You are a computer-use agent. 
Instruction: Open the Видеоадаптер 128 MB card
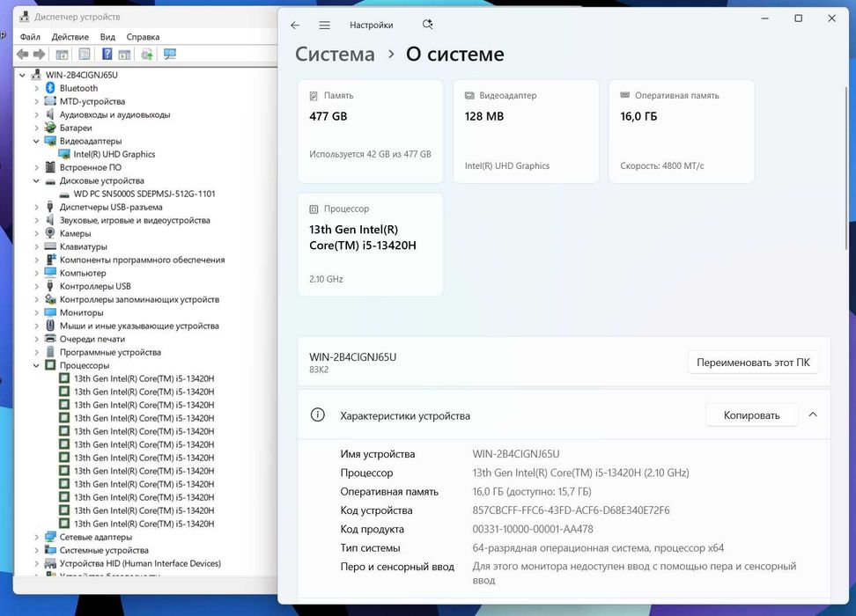coord(526,131)
